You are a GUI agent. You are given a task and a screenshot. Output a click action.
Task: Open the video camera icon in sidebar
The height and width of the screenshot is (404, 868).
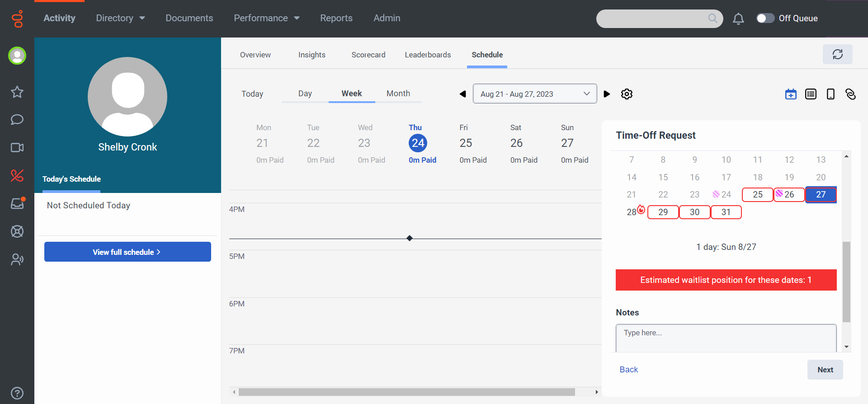coord(17,148)
